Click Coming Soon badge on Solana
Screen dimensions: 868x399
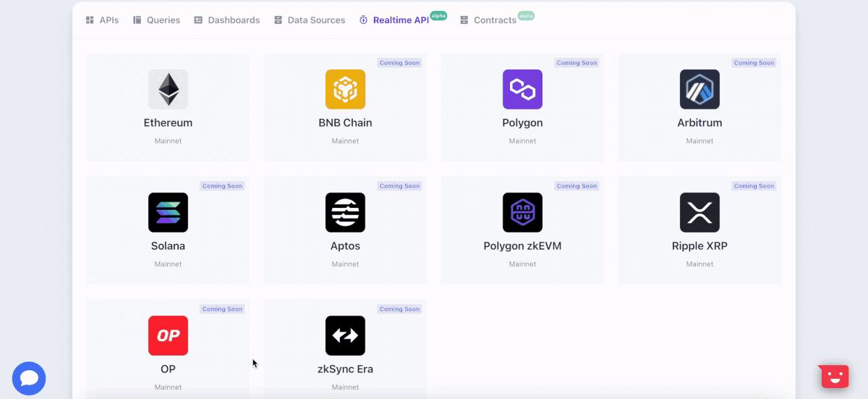point(222,186)
